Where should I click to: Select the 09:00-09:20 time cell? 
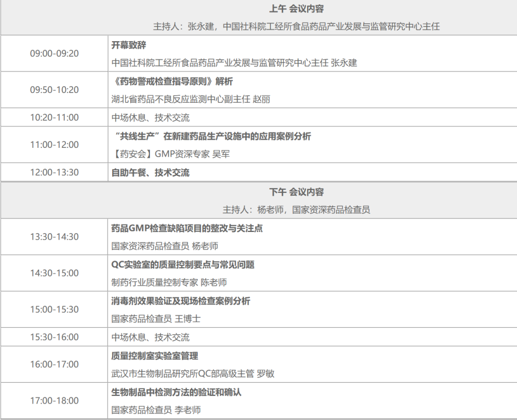click(x=54, y=53)
